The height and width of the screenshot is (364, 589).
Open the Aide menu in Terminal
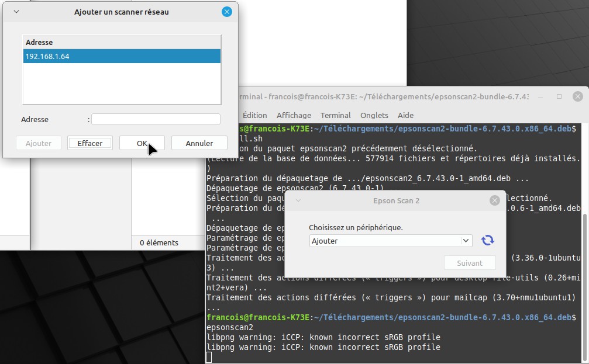pos(406,115)
